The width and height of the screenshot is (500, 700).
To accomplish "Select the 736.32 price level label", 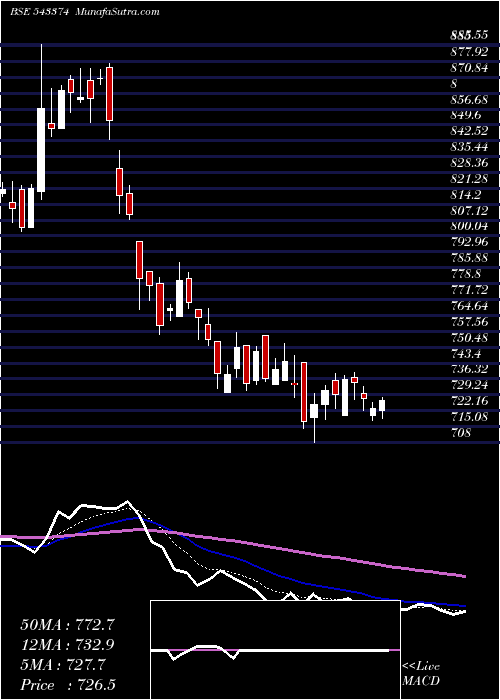I will tap(469, 368).
